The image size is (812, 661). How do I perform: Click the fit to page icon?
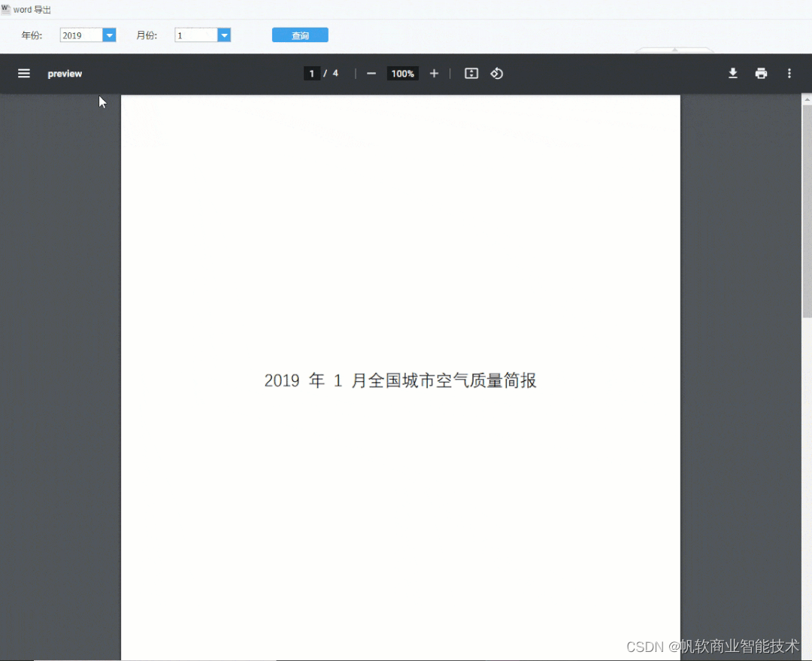point(471,74)
